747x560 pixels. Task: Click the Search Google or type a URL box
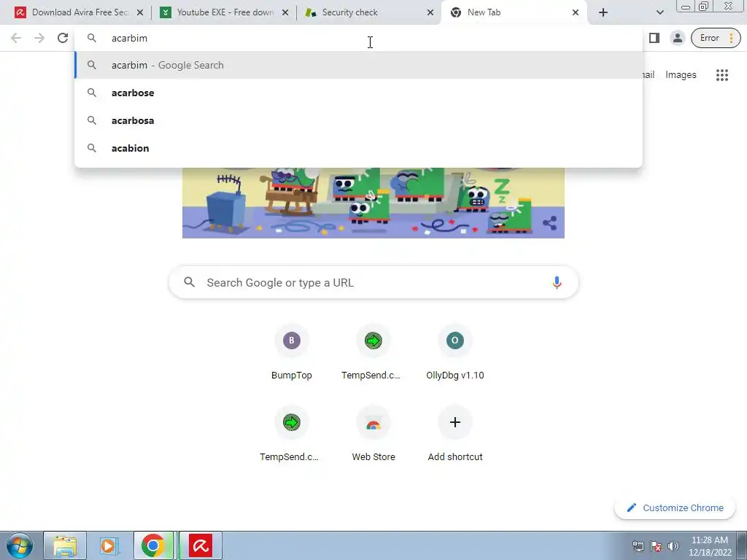click(373, 282)
